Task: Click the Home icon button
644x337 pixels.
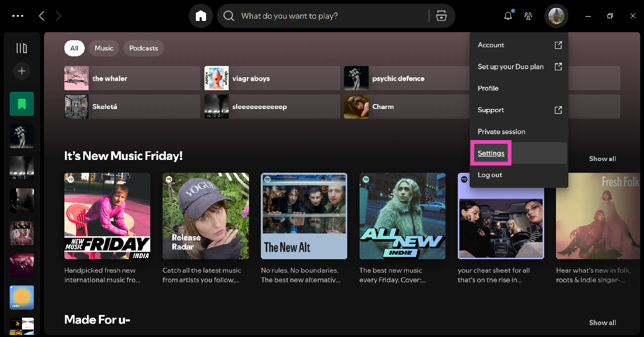Action: tap(201, 16)
